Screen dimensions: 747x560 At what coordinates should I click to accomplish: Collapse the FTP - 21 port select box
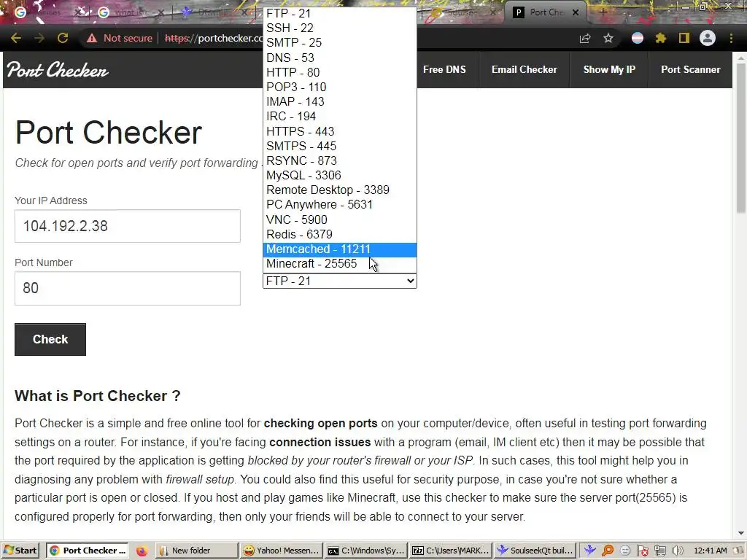340,281
